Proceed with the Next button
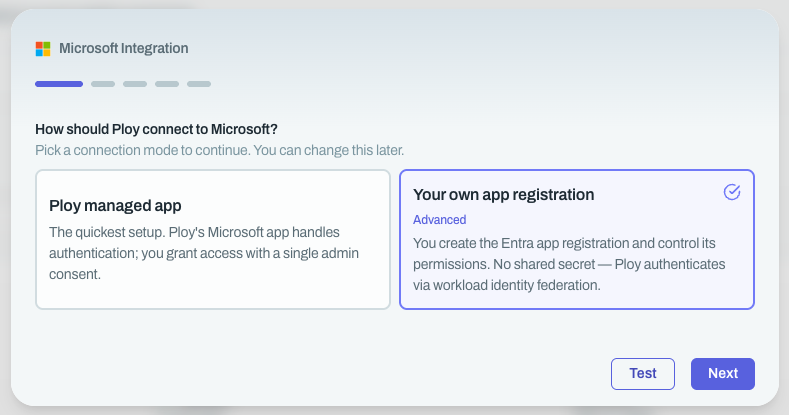 pos(723,374)
